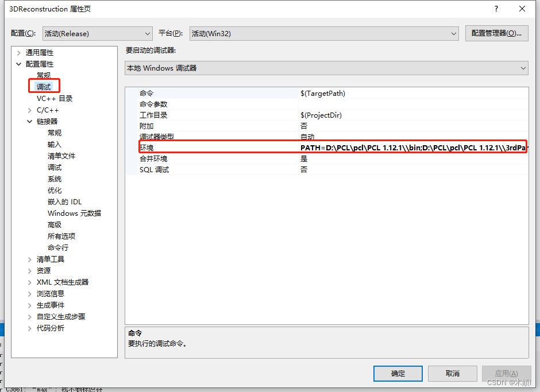Image resolution: width=540 pixels, height=392 pixels.
Task: Expand the XML 文档生成器 node
Action: [x=30, y=282]
